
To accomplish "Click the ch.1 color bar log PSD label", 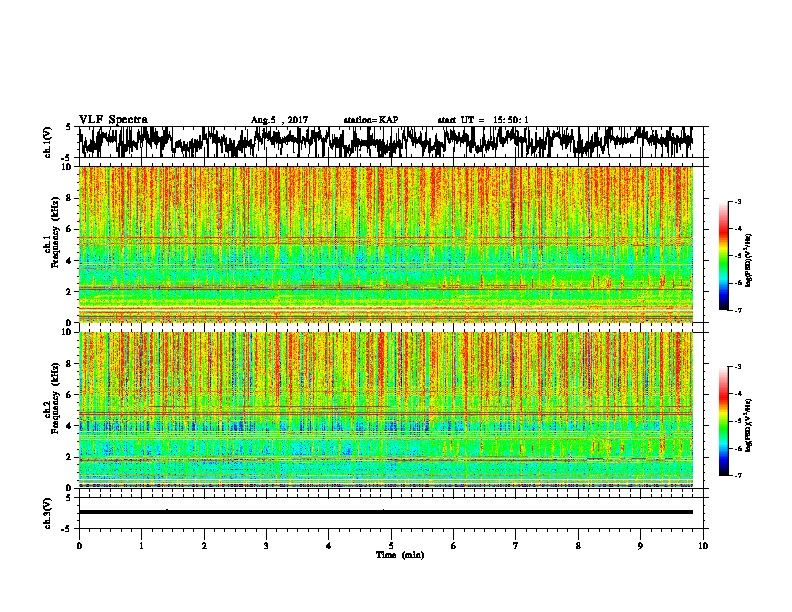I will 749,261.
